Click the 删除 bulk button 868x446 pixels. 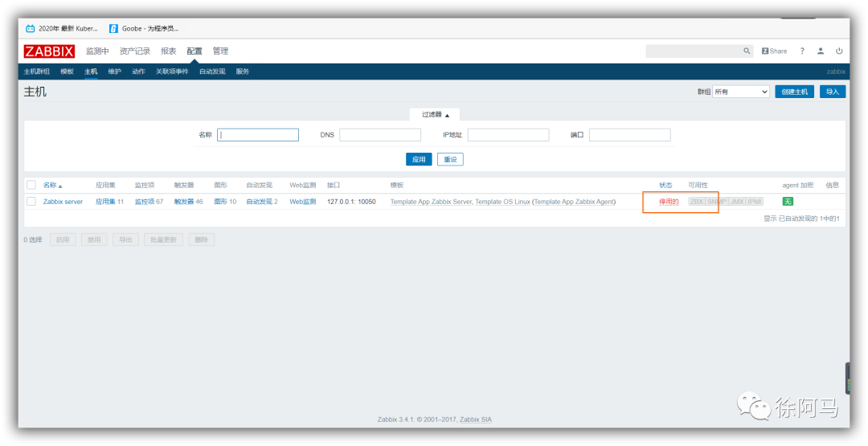(x=202, y=239)
